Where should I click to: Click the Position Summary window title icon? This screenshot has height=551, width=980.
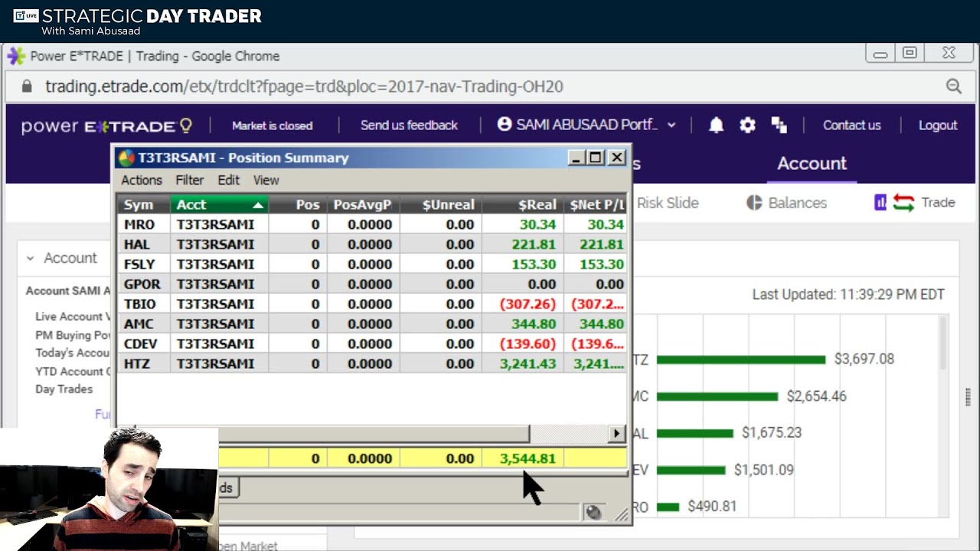click(126, 158)
